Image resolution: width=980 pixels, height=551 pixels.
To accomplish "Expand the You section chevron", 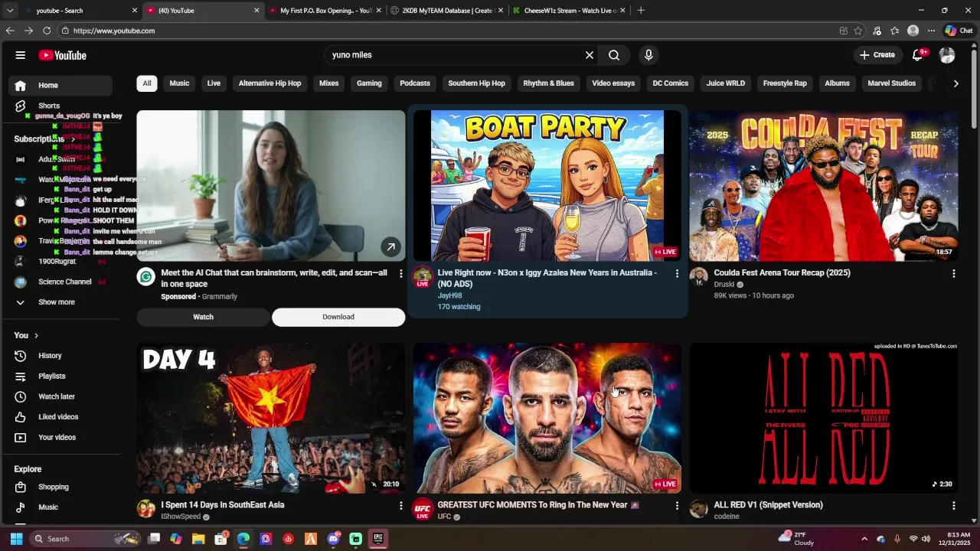I will [x=36, y=335].
